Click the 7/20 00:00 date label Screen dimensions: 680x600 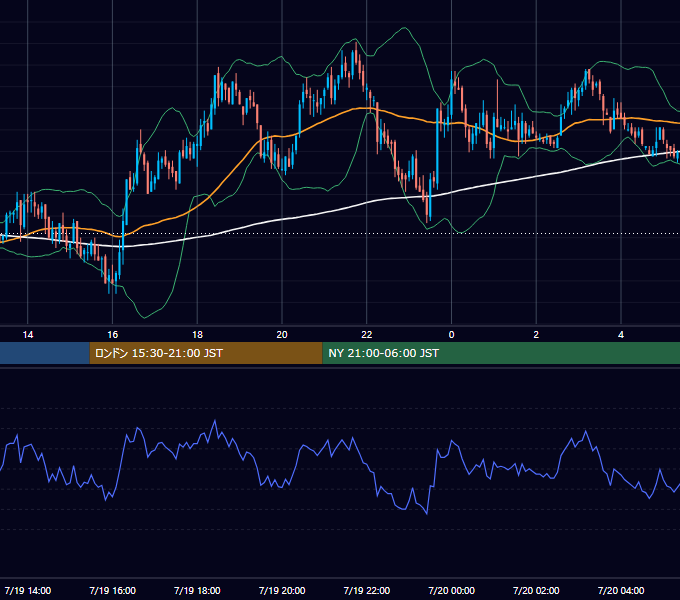pyautogui.click(x=451, y=590)
